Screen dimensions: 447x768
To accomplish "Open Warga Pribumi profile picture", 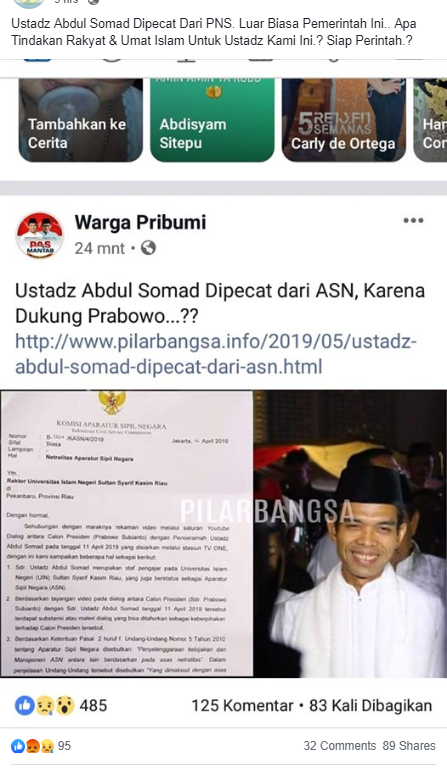I will [x=40, y=235].
